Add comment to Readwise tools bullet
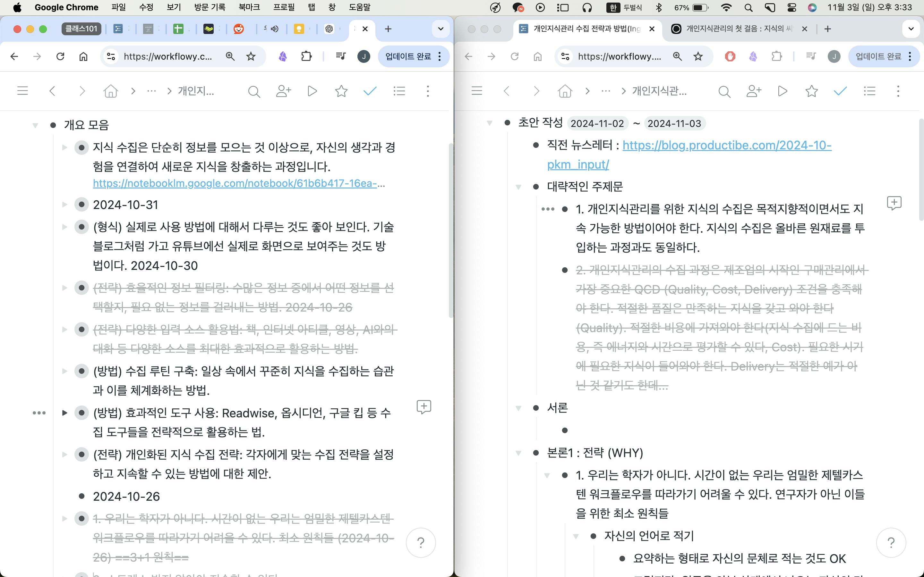 point(424,407)
